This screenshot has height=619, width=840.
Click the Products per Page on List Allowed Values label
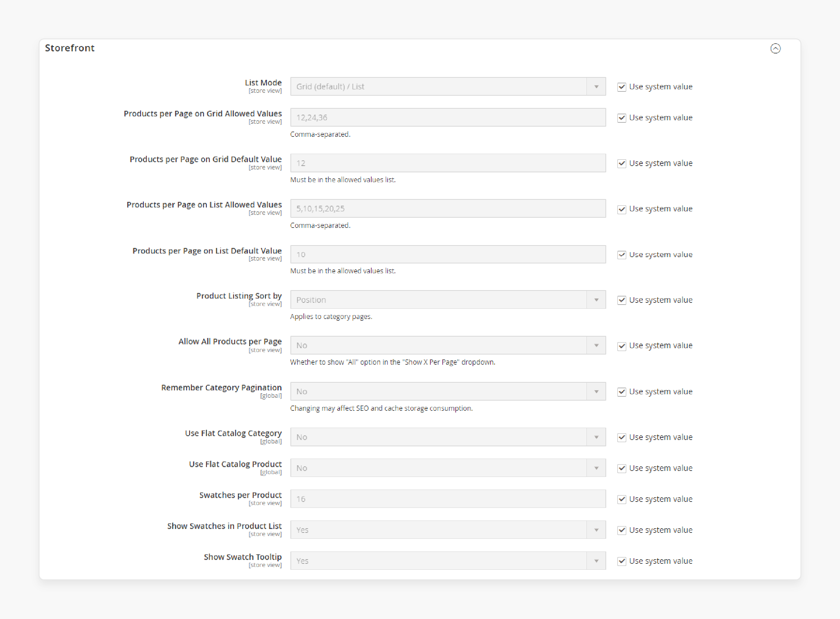[x=204, y=205]
